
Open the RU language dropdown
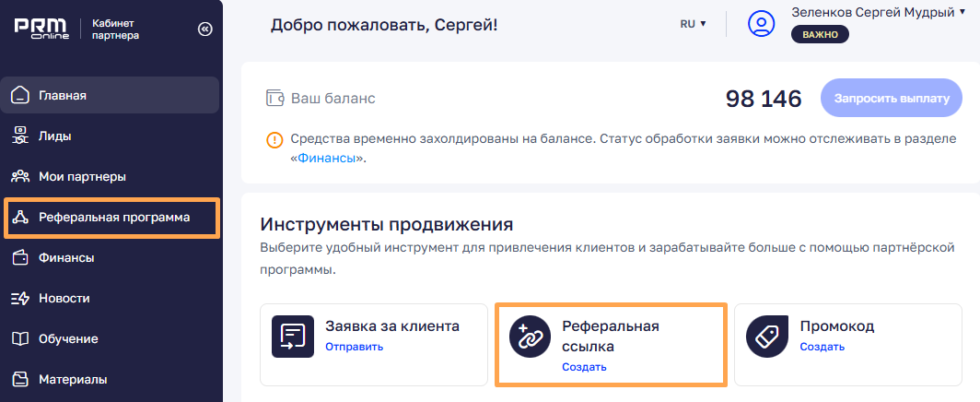coord(694,24)
